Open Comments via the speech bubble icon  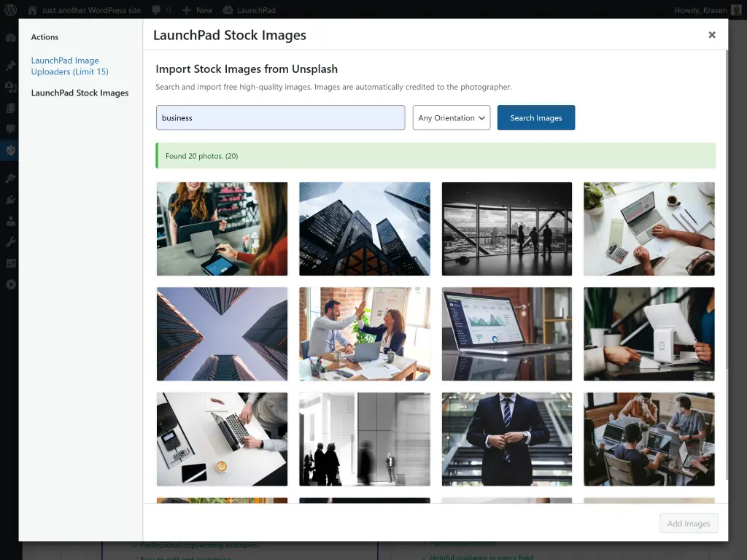[10, 128]
